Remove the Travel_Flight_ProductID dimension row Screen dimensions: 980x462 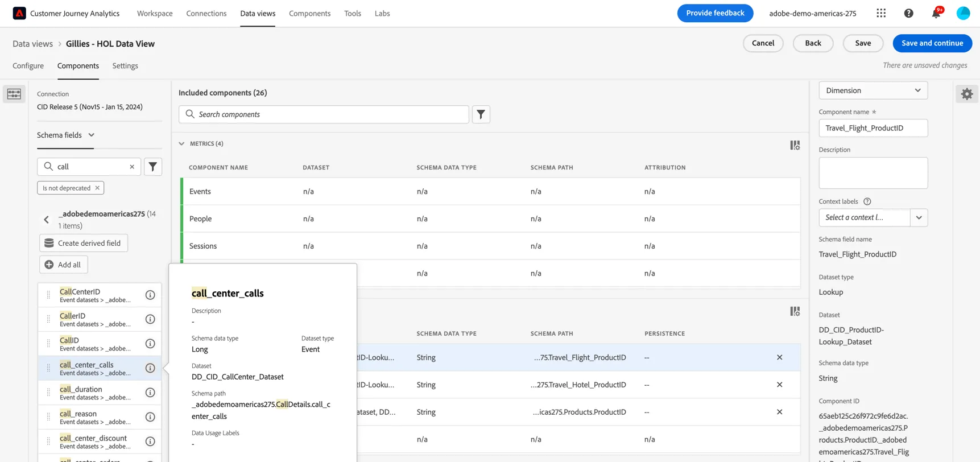pyautogui.click(x=780, y=357)
